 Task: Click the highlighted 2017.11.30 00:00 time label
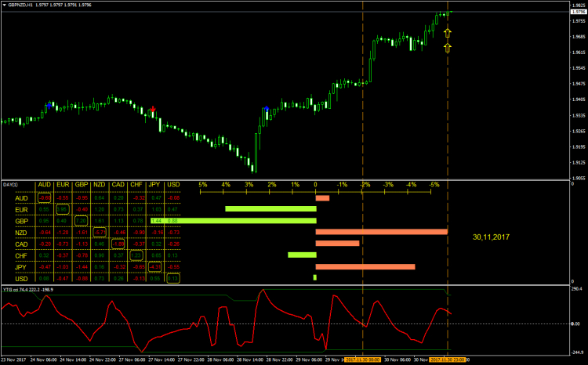(x=363, y=360)
